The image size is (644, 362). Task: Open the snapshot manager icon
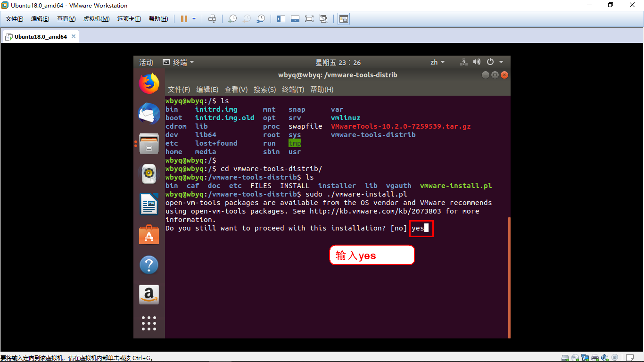(261, 19)
